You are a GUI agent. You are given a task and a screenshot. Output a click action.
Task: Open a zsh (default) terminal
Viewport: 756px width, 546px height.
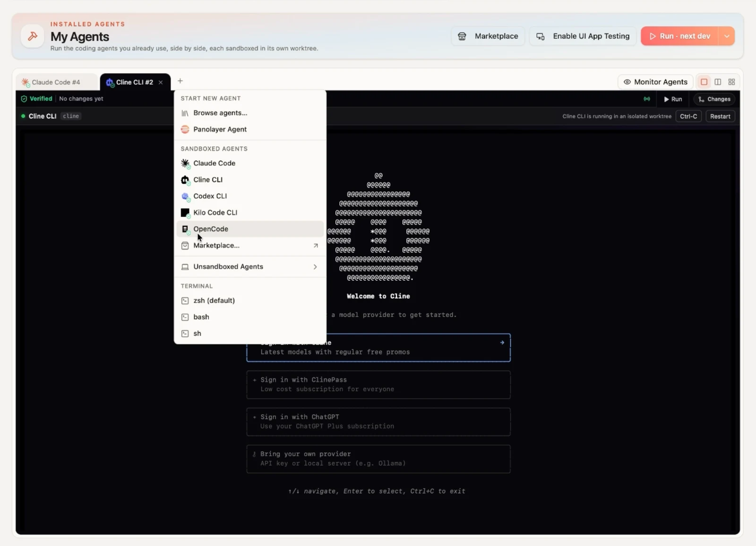(250, 301)
